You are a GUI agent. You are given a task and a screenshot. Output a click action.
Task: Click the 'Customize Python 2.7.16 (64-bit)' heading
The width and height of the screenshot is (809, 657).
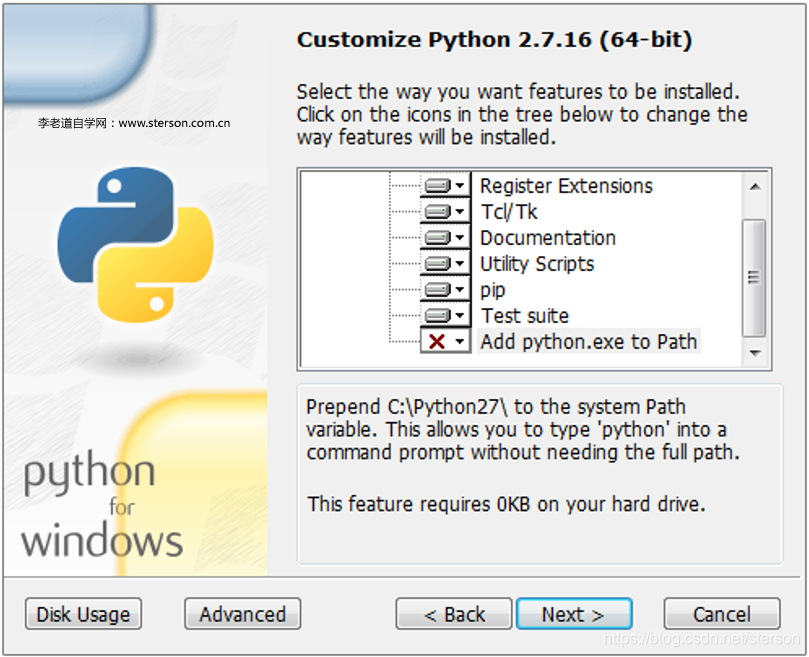tap(494, 40)
